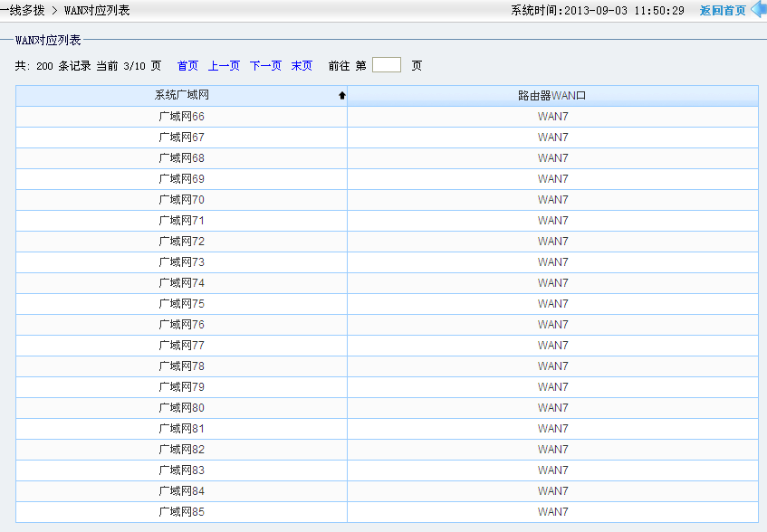Go to first page via 首页
This screenshot has height=532, width=767.
(x=187, y=66)
